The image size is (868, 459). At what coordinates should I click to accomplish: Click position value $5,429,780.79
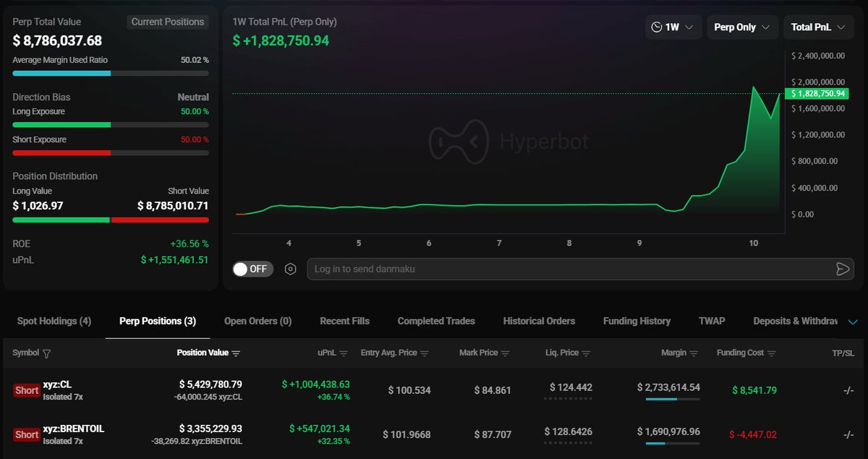coord(210,384)
